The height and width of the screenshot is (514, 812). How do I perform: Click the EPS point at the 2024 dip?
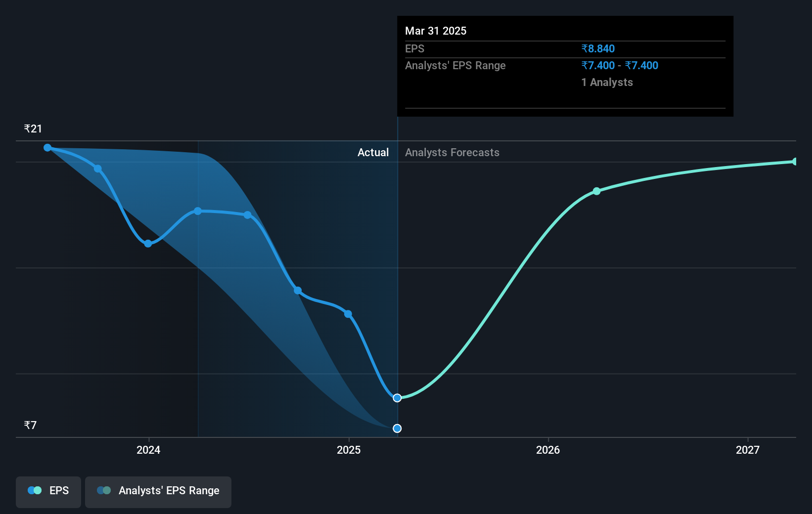point(148,244)
